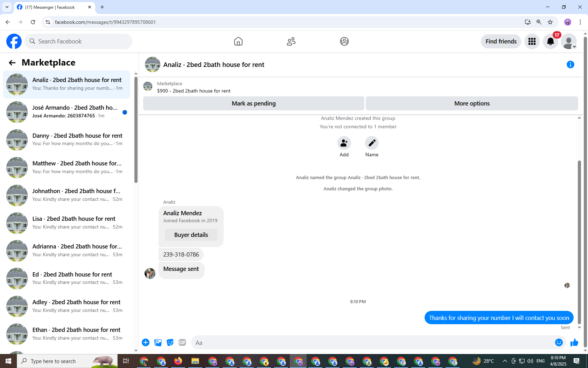Open the Facebook menu grid icon
588x368 pixels.
click(532, 41)
